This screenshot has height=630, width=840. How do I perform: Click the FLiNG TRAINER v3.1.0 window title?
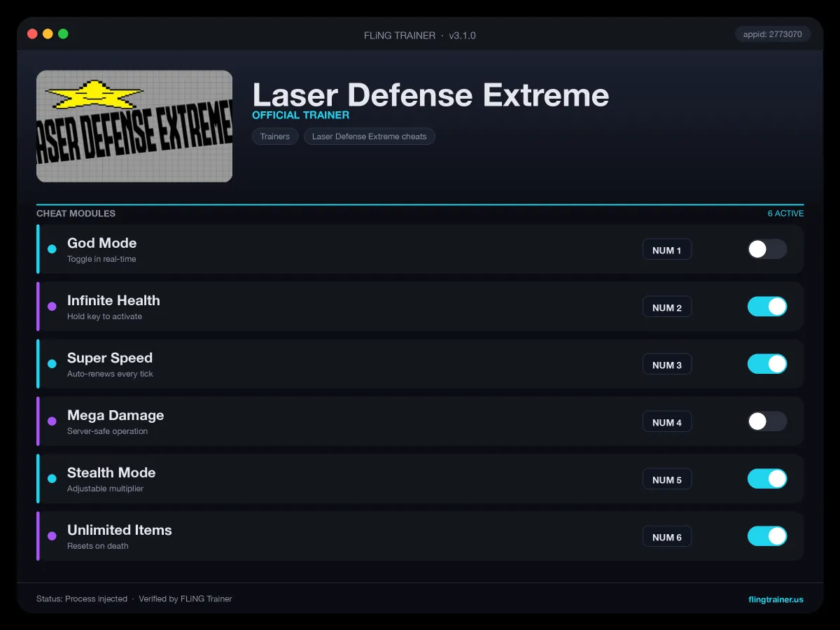[x=420, y=35]
